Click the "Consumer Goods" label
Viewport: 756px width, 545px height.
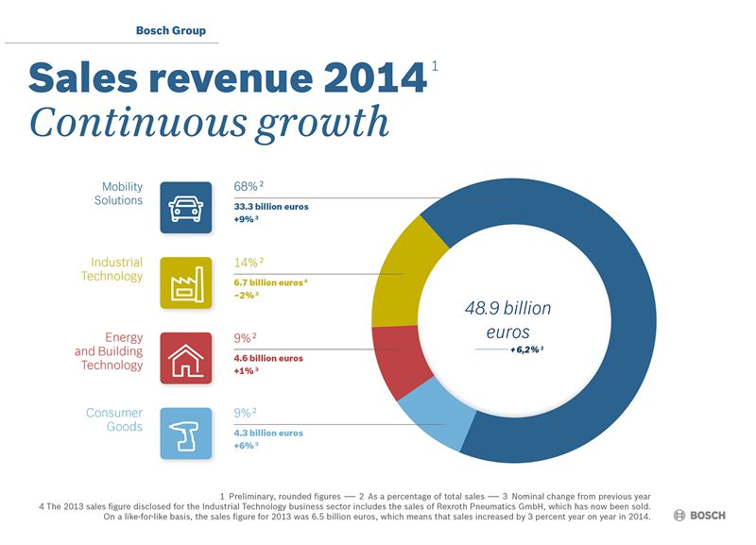[114, 419]
